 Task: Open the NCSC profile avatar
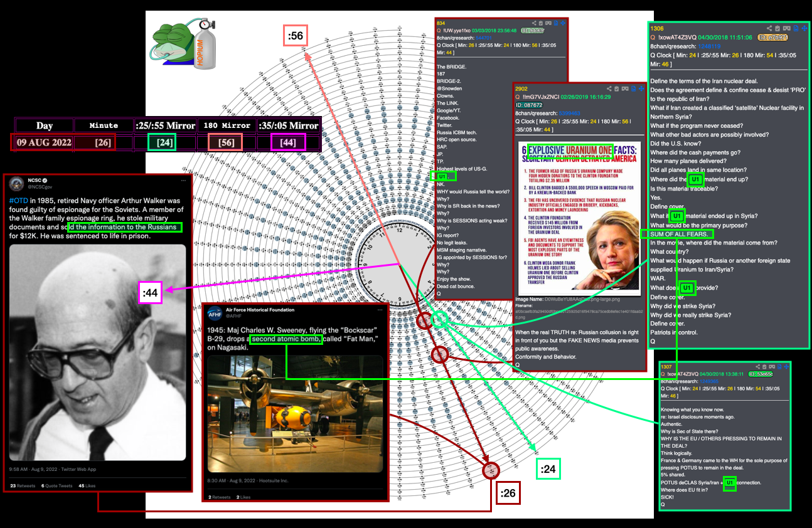click(16, 182)
